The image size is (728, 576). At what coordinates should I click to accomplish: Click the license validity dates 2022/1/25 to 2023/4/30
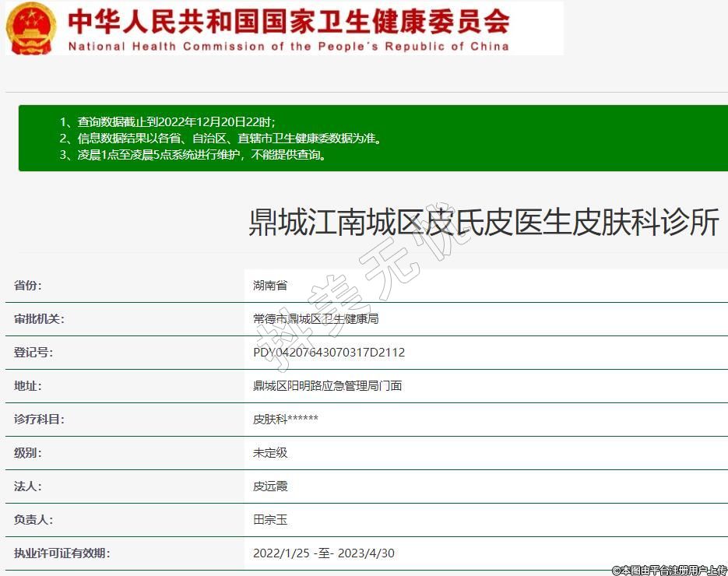tap(323, 553)
